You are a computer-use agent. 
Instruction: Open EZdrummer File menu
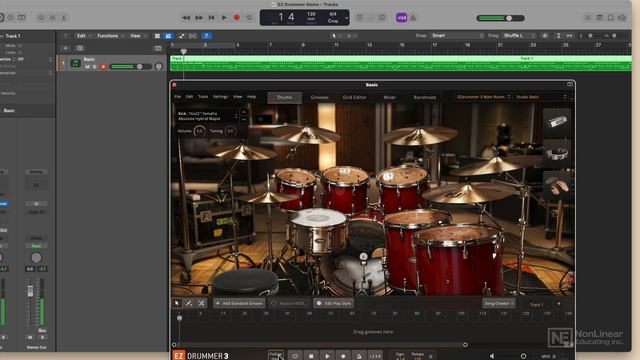(178, 97)
